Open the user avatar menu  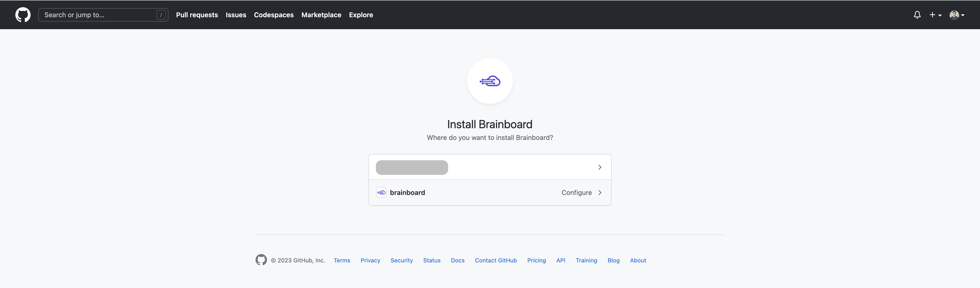[956, 15]
